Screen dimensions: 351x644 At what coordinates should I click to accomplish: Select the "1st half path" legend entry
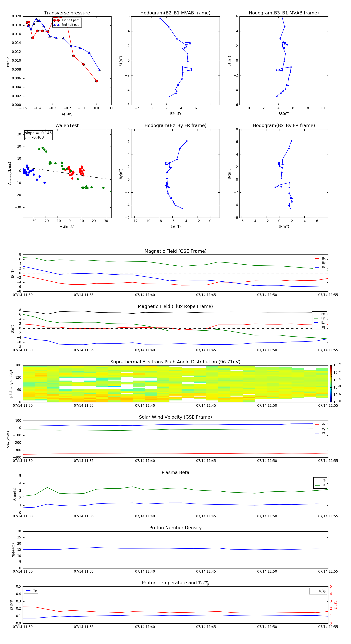pyautogui.click(x=66, y=20)
